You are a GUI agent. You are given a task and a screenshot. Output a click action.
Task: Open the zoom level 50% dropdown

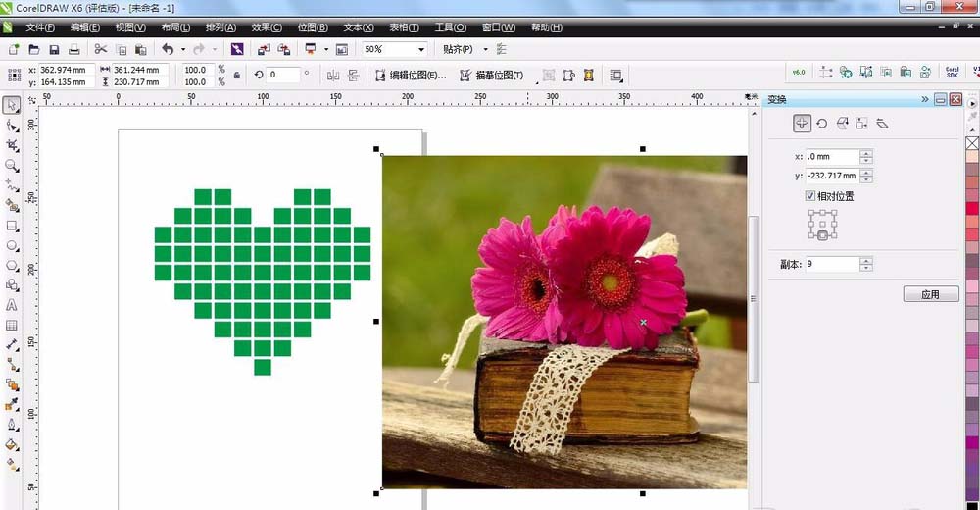[x=421, y=49]
